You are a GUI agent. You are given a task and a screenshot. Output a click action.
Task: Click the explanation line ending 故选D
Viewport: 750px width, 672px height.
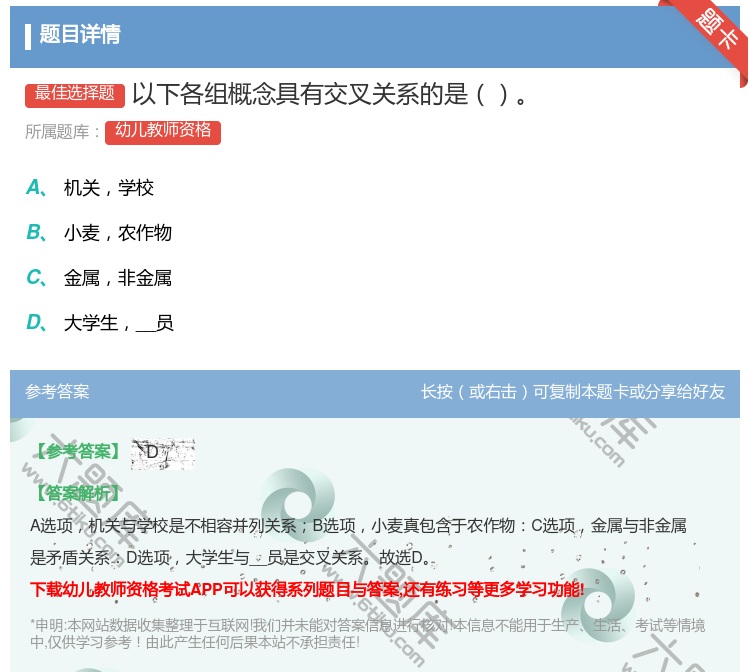point(231,558)
